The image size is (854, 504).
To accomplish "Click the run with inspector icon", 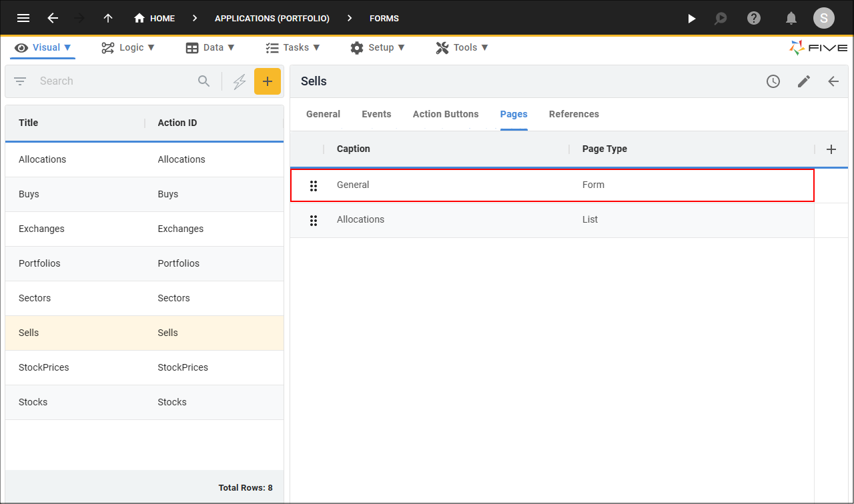I will (721, 18).
